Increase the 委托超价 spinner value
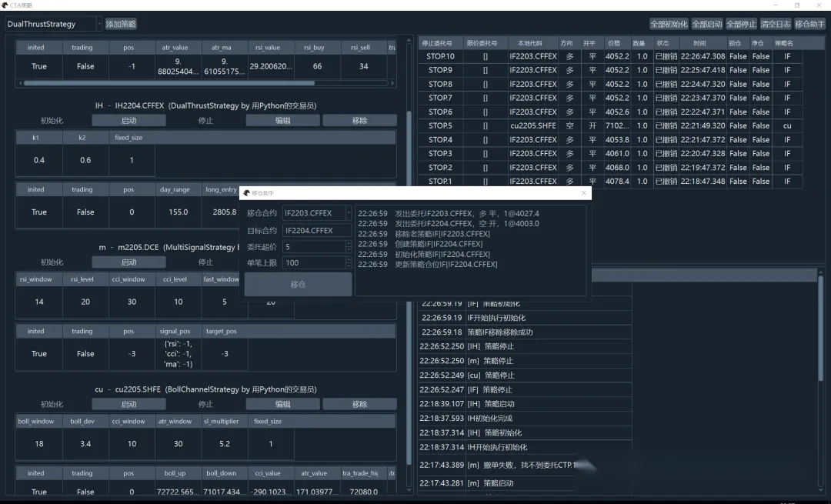The width and height of the screenshot is (831, 504). [x=349, y=244]
